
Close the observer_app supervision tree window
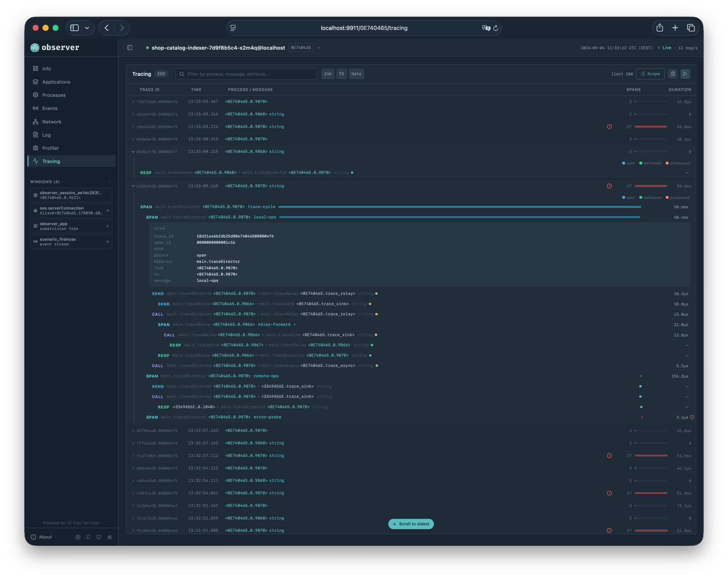[107, 226]
